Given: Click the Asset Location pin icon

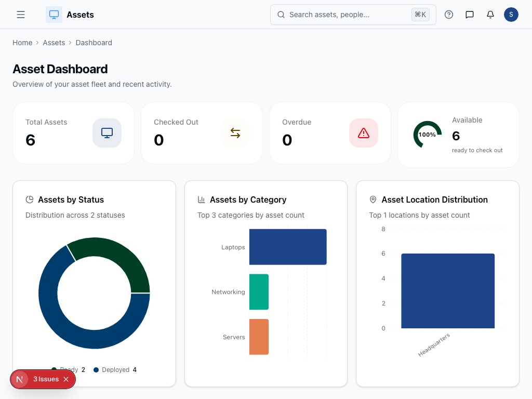Looking at the screenshot, I should 373,199.
